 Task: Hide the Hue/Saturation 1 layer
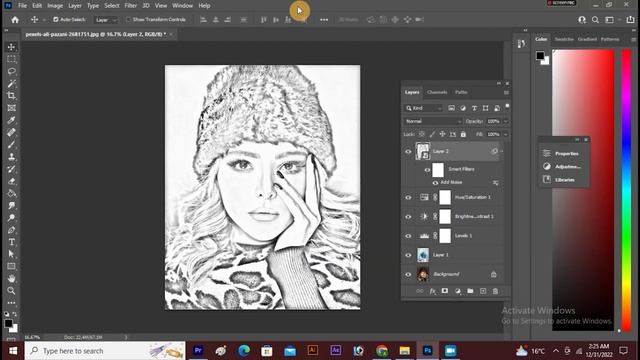[408, 198]
